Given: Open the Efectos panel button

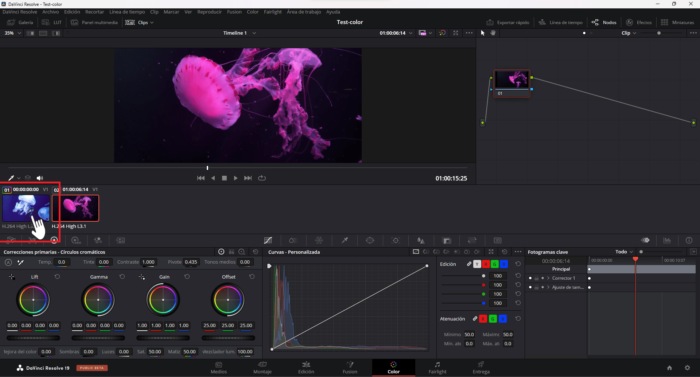Looking at the screenshot, I should pos(639,22).
